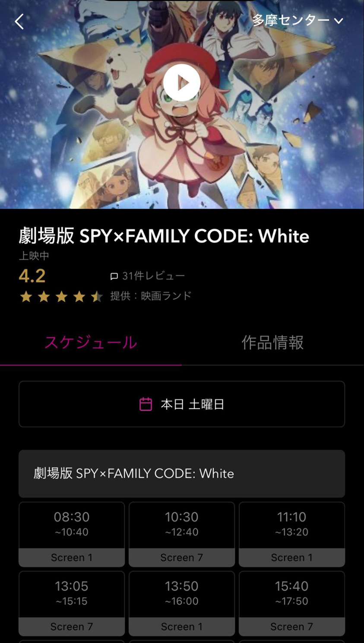Screen dimensions: 364x643
Task: Play the movie trailer
Action: pos(182,82)
